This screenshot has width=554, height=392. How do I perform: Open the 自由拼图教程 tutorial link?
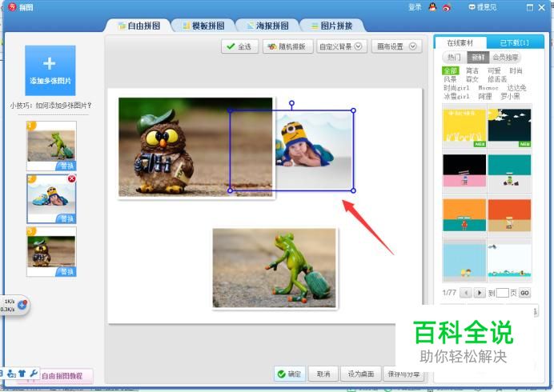(x=62, y=376)
